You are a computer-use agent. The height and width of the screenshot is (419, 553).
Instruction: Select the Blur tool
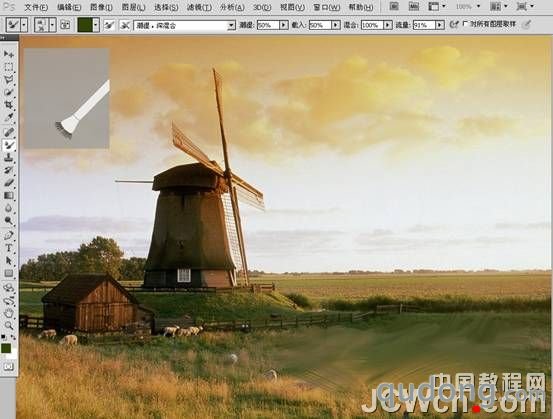pyautogui.click(x=8, y=208)
